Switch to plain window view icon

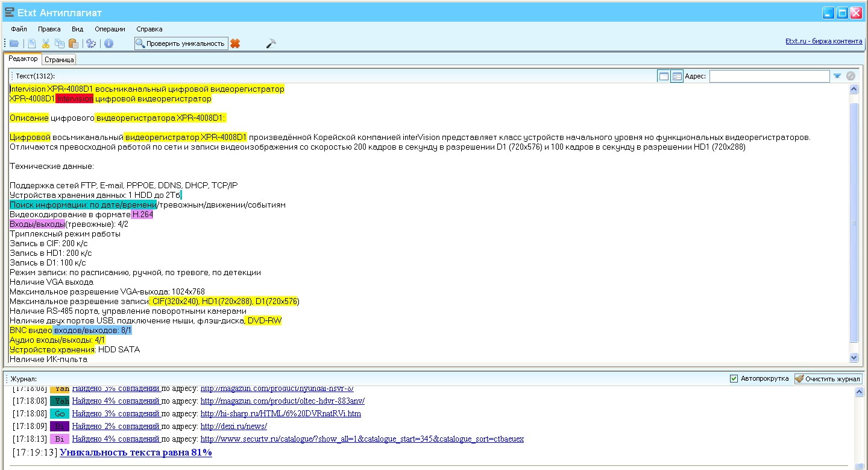tap(664, 76)
